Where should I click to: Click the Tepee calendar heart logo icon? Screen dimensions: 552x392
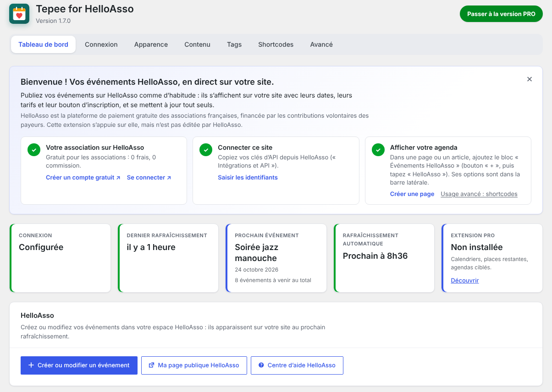pyautogui.click(x=19, y=14)
